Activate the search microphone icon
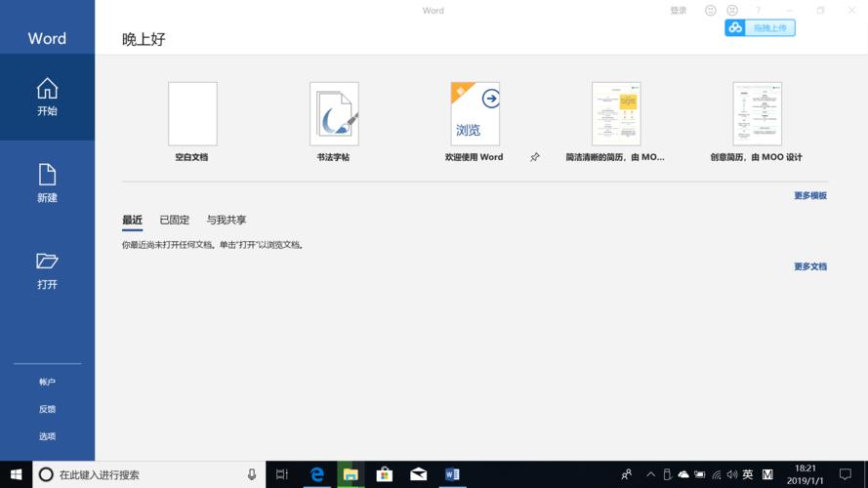The height and width of the screenshot is (488, 868). (252, 474)
